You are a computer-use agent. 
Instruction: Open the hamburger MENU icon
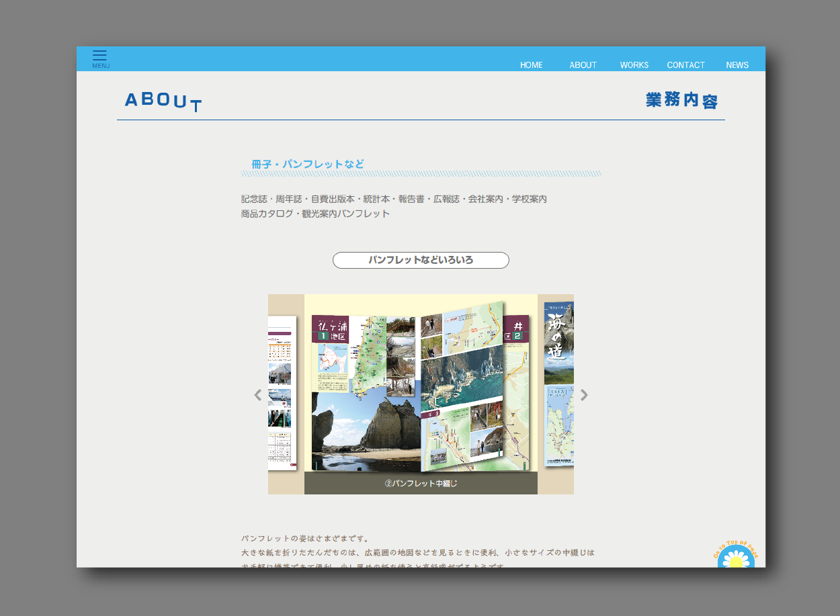[x=101, y=59]
